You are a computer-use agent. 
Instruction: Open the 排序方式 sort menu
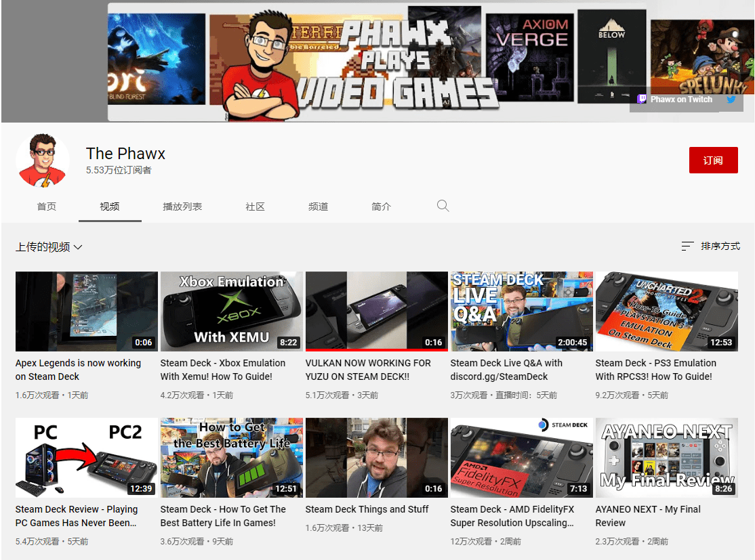pos(720,246)
